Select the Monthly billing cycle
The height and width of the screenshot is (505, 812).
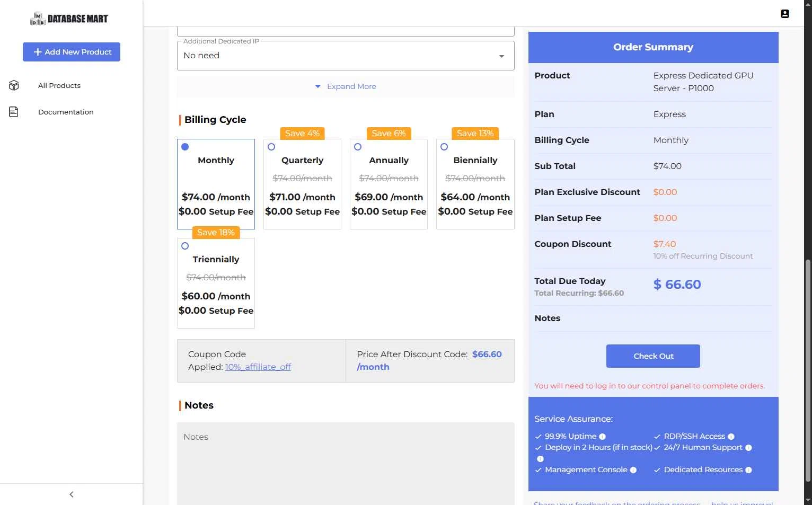pos(185,147)
